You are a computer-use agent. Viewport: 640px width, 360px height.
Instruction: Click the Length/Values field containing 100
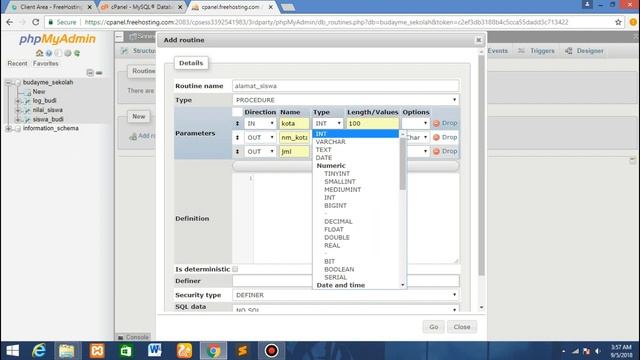[x=372, y=123]
